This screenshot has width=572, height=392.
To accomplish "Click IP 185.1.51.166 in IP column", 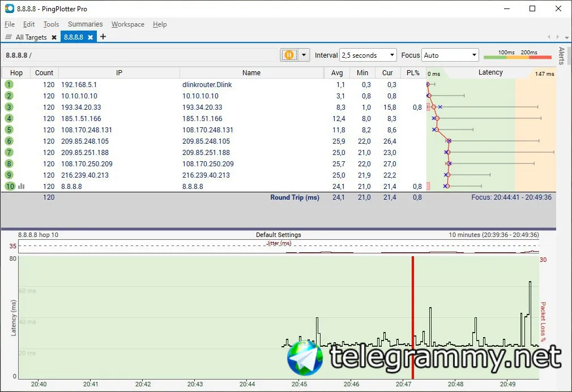I will click(x=81, y=118).
